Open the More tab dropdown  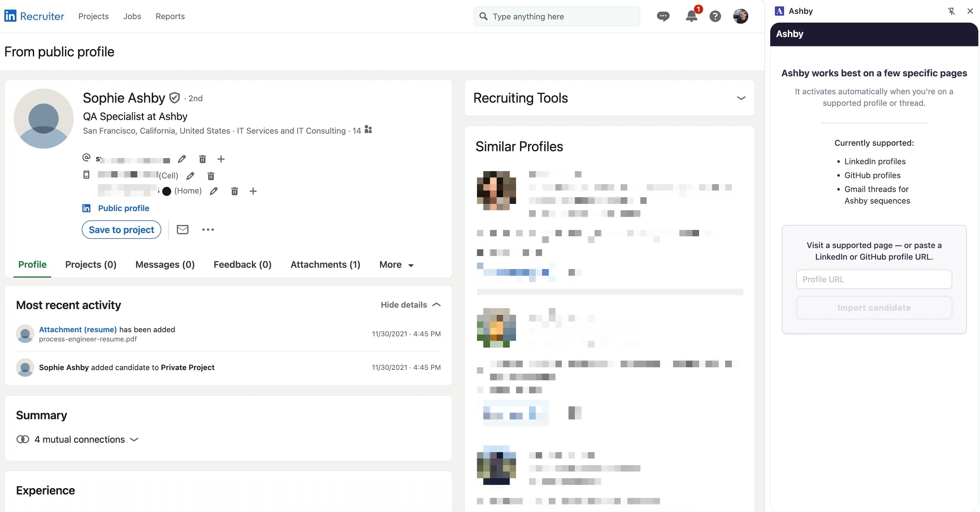coord(396,264)
